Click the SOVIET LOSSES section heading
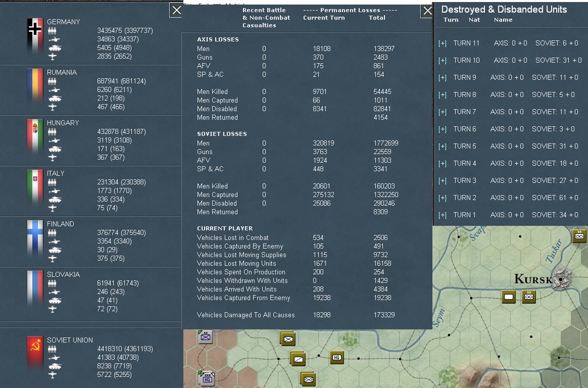588x388 pixels. pyautogui.click(x=222, y=134)
